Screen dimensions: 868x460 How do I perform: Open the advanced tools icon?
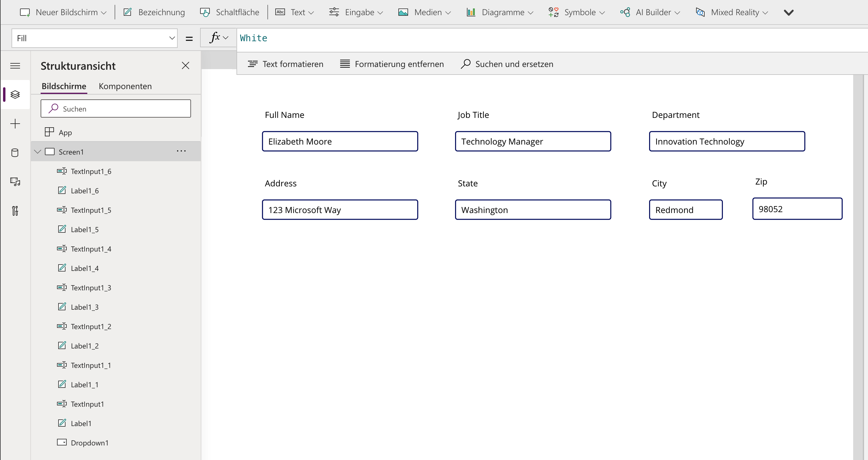click(x=15, y=211)
